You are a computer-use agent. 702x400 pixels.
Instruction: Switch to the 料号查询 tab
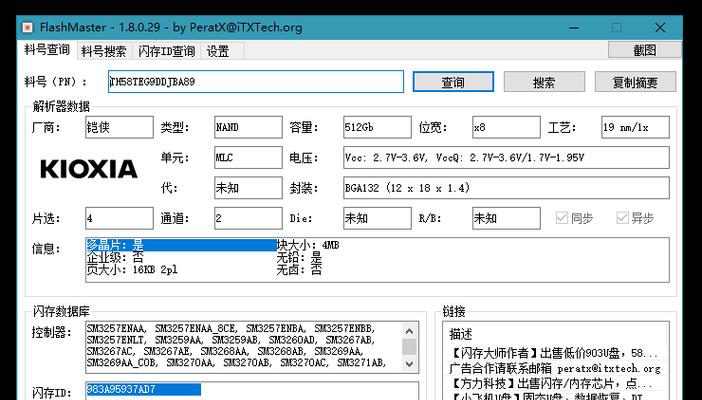point(47,50)
